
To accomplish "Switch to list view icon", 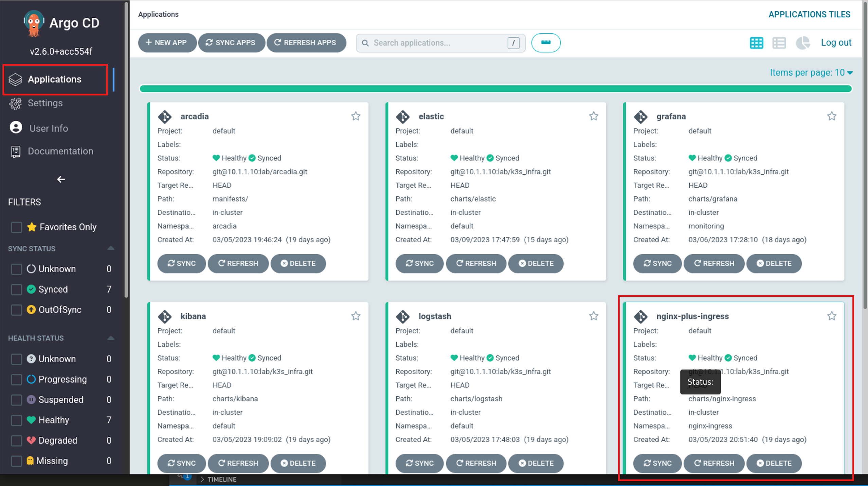I will (x=779, y=43).
